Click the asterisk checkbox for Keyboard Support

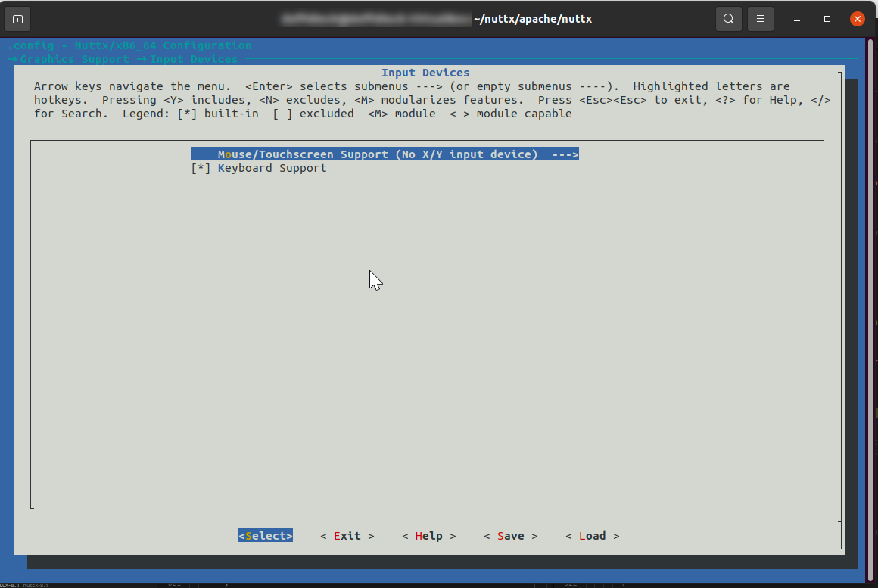click(x=201, y=167)
